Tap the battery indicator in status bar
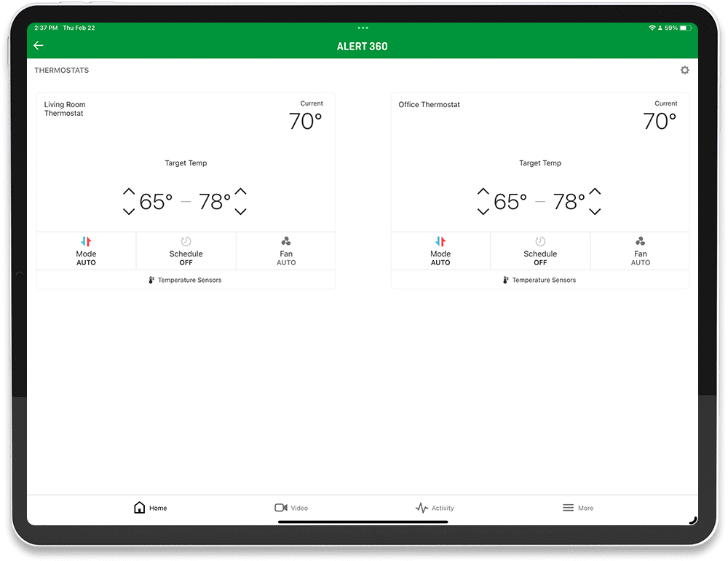 (x=686, y=28)
